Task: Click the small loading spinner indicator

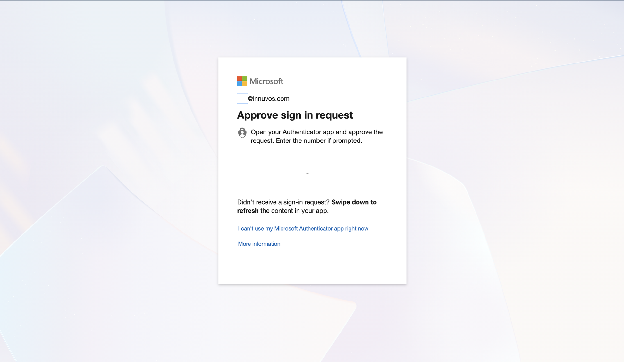Action: point(308,173)
